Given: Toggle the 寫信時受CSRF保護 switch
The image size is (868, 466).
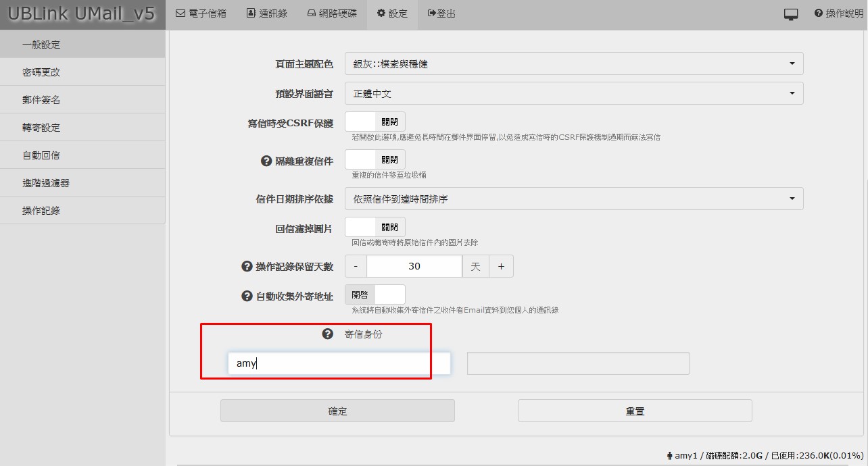Looking at the screenshot, I should point(375,122).
